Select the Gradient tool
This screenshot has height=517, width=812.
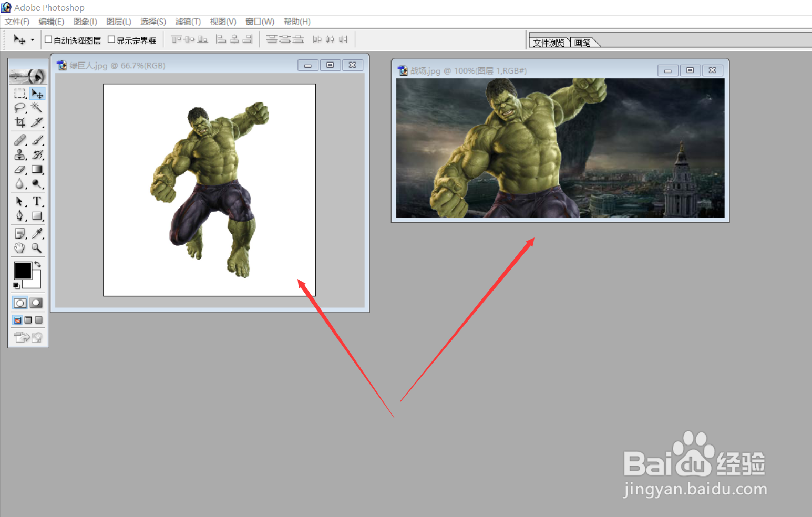point(37,169)
